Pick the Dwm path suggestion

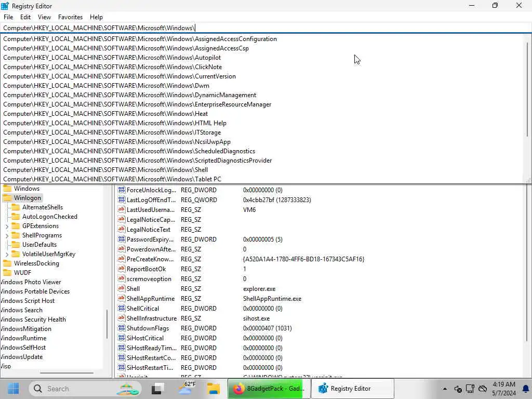(106, 86)
